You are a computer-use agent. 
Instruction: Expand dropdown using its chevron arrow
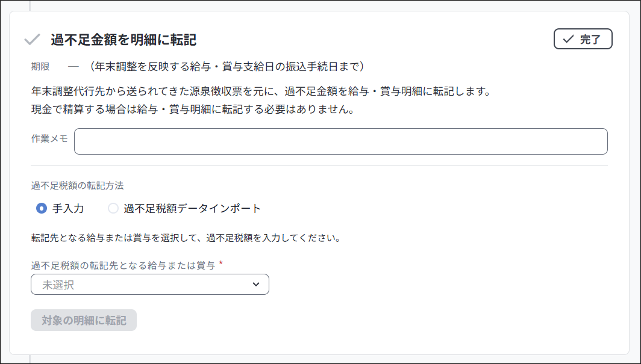click(255, 285)
